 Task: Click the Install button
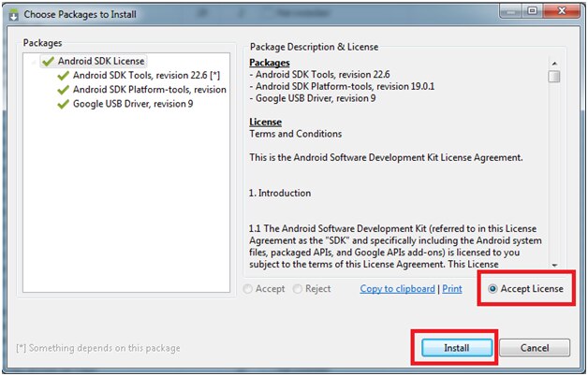(457, 348)
